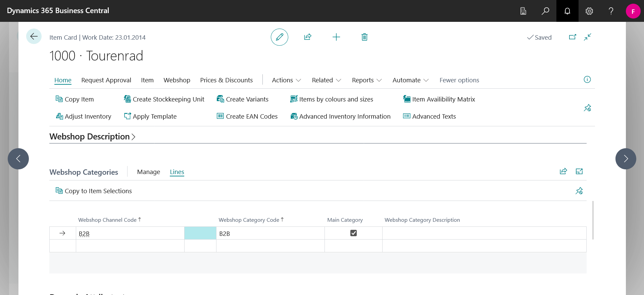Show notifications via the bell icon

567,11
